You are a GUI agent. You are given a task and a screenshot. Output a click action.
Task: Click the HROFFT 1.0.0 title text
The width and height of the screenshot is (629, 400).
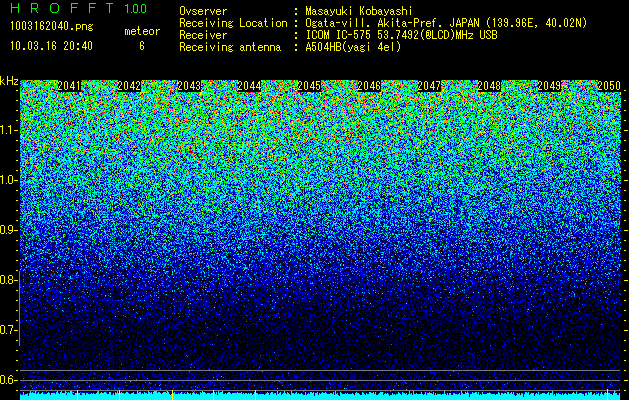tap(78, 8)
